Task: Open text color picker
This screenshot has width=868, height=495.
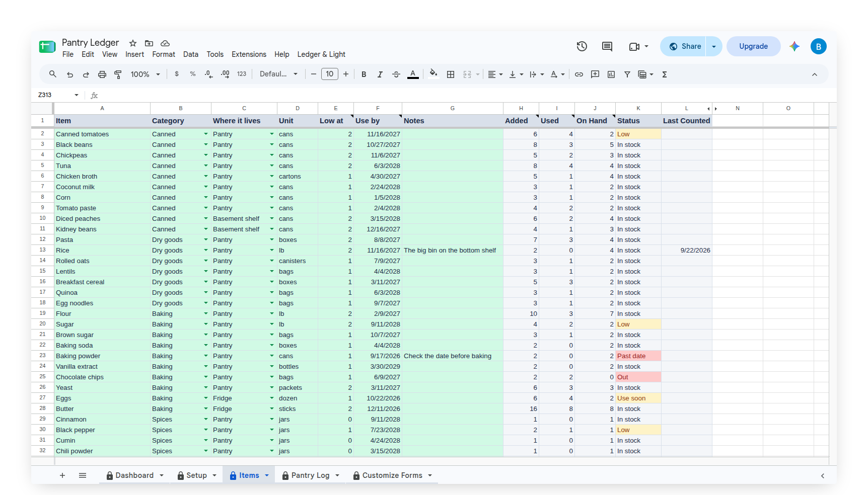Action: [413, 74]
